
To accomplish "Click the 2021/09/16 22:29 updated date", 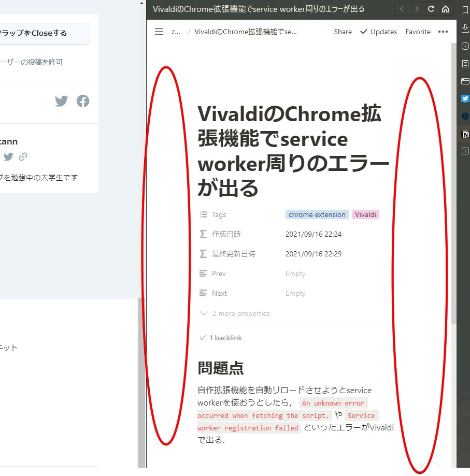I will (x=314, y=254).
